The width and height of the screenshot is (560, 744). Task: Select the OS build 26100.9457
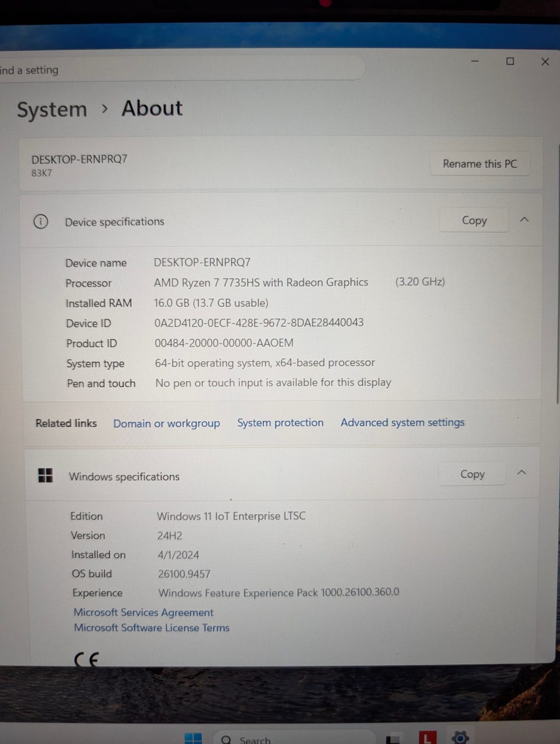pos(184,574)
